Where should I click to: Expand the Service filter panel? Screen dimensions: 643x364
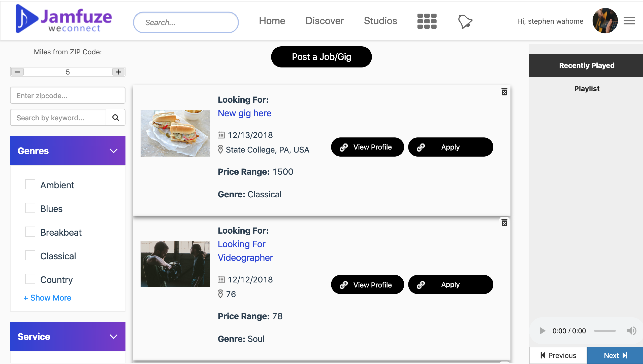[114, 337]
